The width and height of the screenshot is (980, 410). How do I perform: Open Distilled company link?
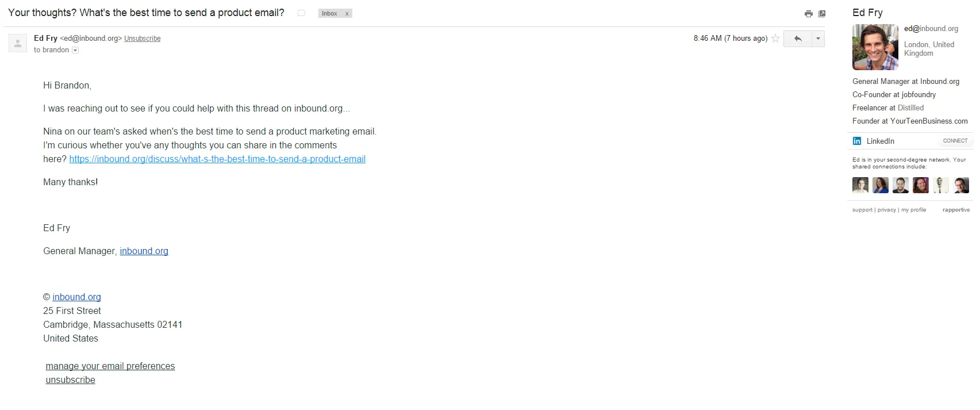(911, 108)
